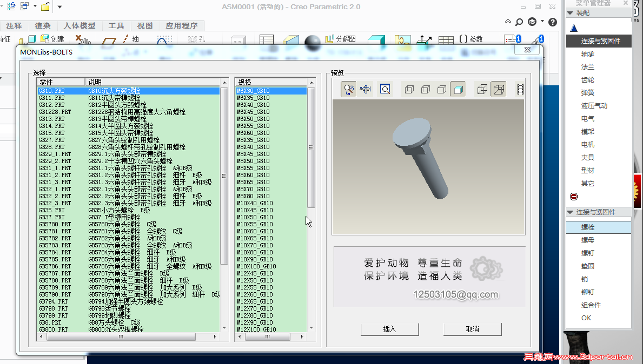Click parts list vertical scrollbar thumb
This screenshot has width=643, height=364.
click(x=224, y=176)
